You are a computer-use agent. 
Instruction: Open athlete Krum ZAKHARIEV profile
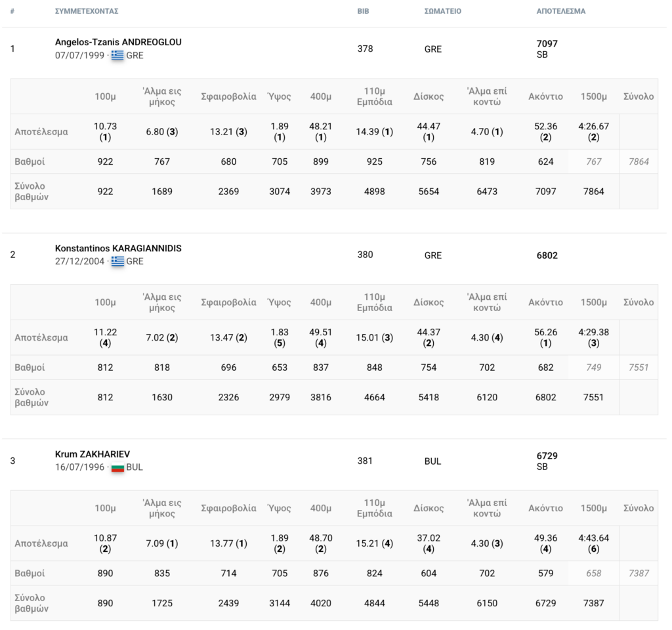tap(93, 454)
